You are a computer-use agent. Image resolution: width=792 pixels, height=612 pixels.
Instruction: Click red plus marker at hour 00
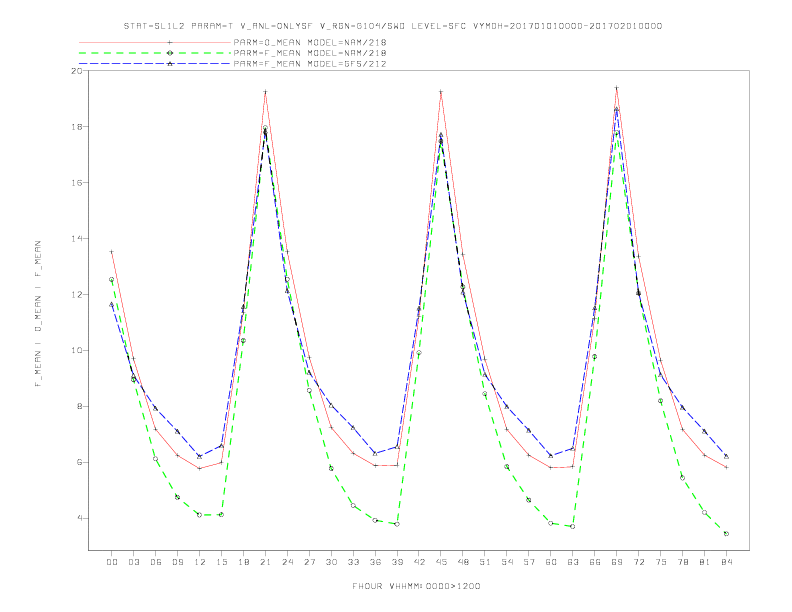point(112,251)
